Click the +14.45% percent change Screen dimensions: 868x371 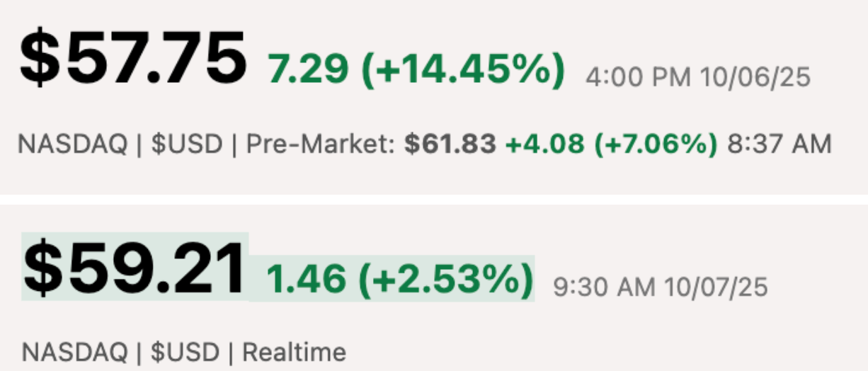(464, 69)
